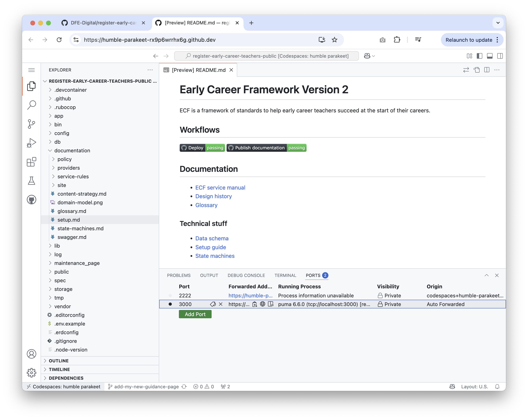Open the Setup guide link
528x420 pixels.
(x=210, y=247)
